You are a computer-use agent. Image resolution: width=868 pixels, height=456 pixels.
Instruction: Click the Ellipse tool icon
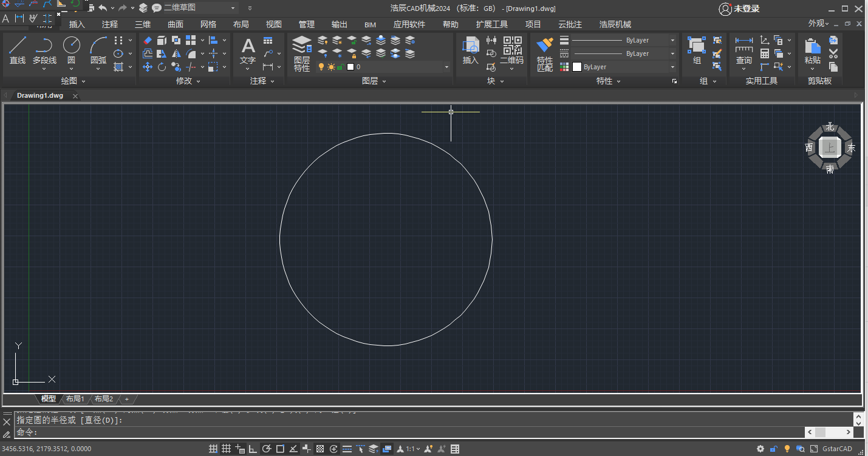(118, 54)
